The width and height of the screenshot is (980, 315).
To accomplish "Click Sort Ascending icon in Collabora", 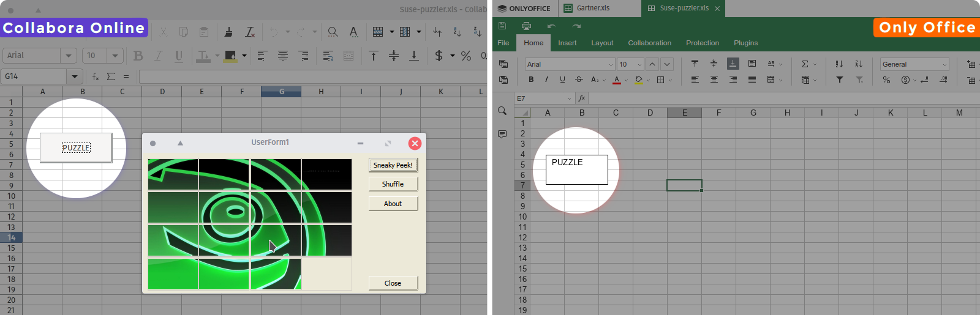I will (457, 32).
